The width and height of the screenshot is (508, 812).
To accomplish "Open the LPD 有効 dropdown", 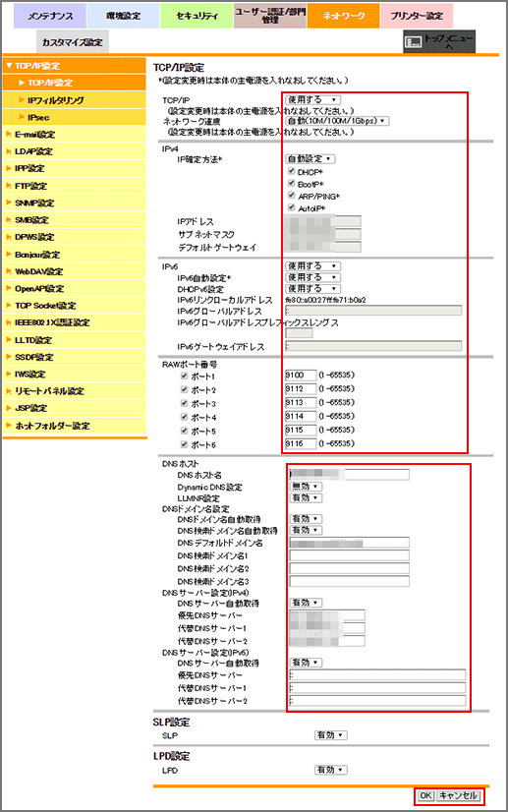I will (x=330, y=770).
